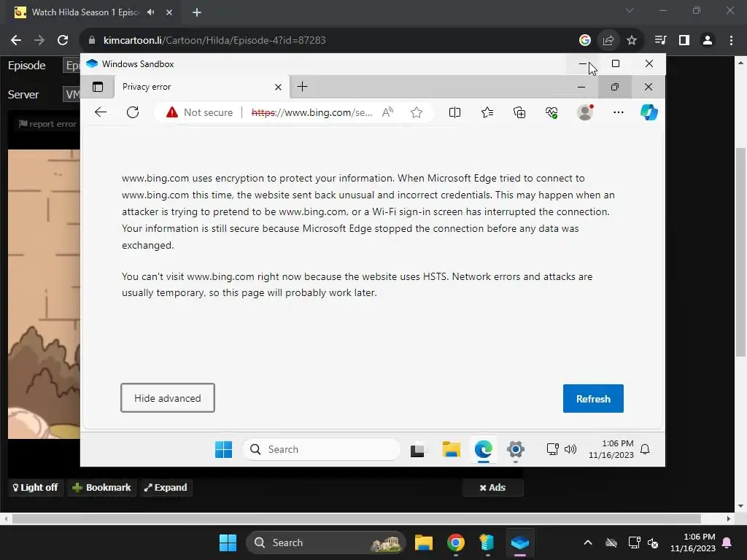The height and width of the screenshot is (560, 747).
Task: Open host Windows Start menu
Action: pyautogui.click(x=228, y=542)
